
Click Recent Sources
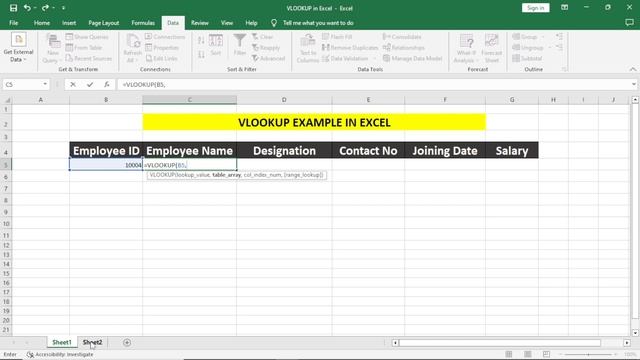(89, 58)
